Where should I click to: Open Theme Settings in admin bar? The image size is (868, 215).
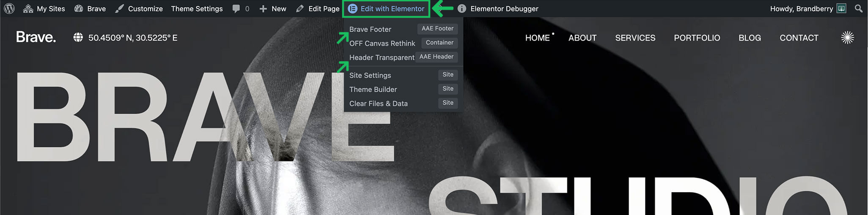[x=197, y=8]
